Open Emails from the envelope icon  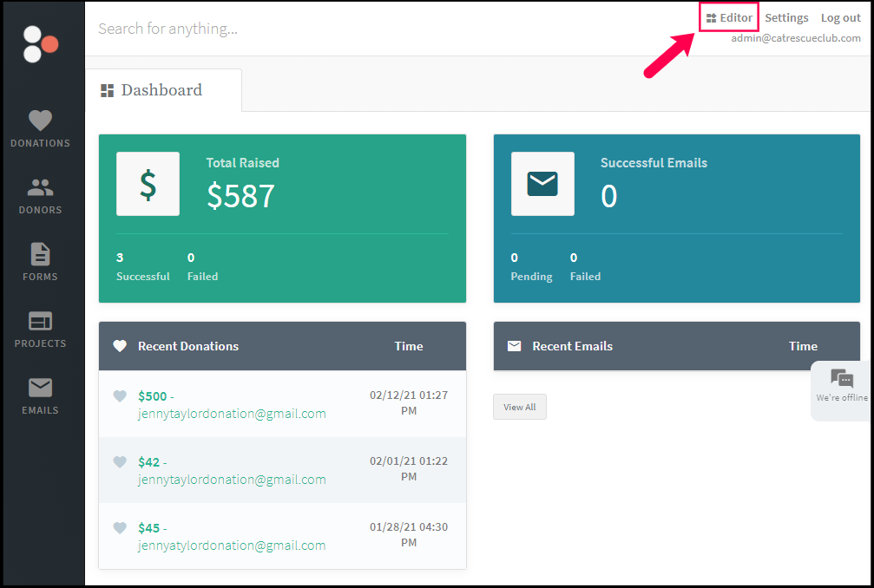[41, 388]
